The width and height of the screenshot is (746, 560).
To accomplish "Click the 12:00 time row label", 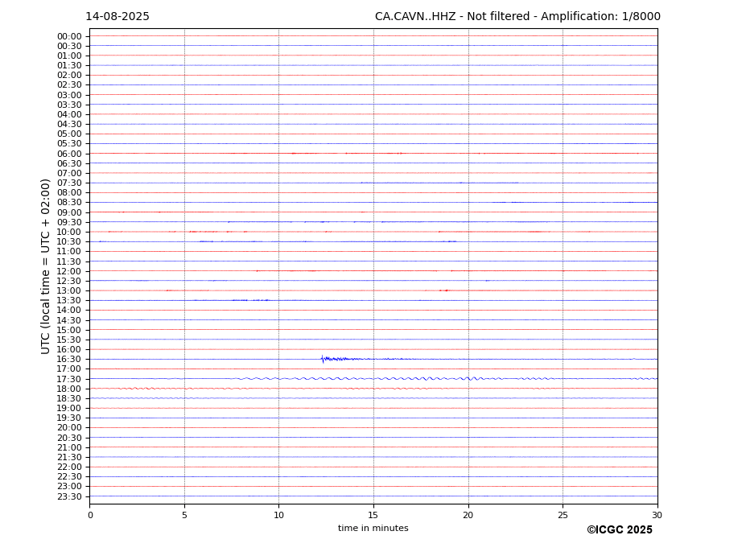I will 69,271.
